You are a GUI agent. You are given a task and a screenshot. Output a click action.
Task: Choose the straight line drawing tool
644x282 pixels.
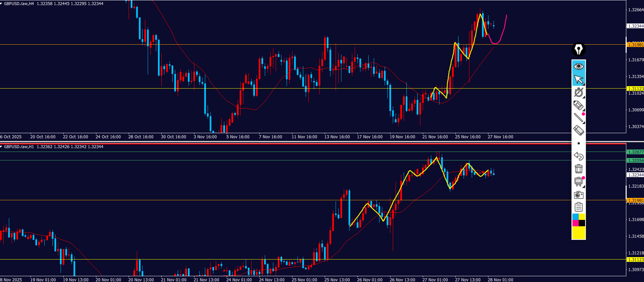tap(578, 118)
